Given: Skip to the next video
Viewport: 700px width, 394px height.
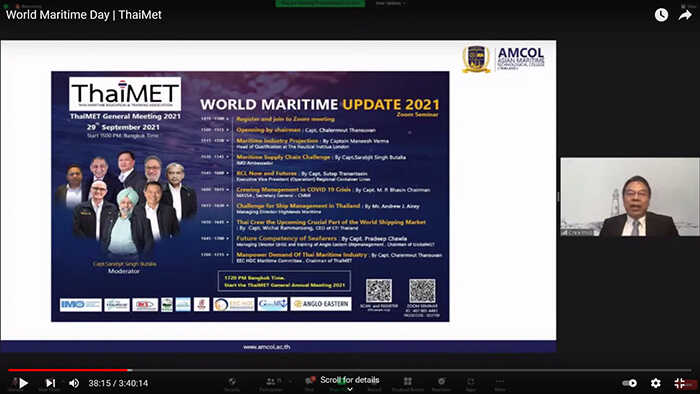Looking at the screenshot, I should (x=50, y=383).
